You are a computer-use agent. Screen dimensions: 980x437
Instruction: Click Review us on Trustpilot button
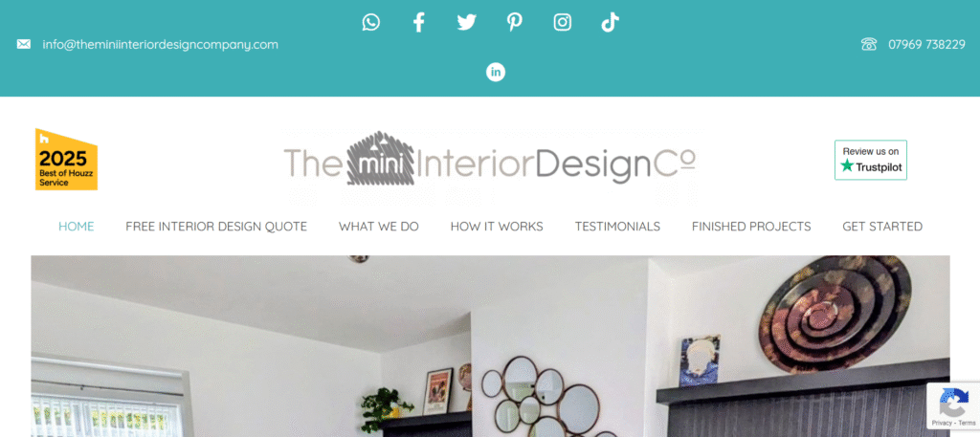871,160
